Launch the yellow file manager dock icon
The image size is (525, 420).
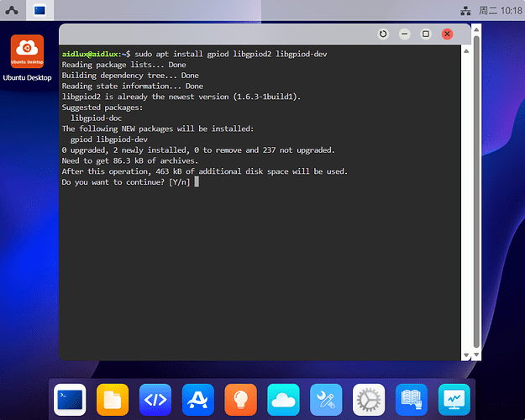(x=113, y=399)
